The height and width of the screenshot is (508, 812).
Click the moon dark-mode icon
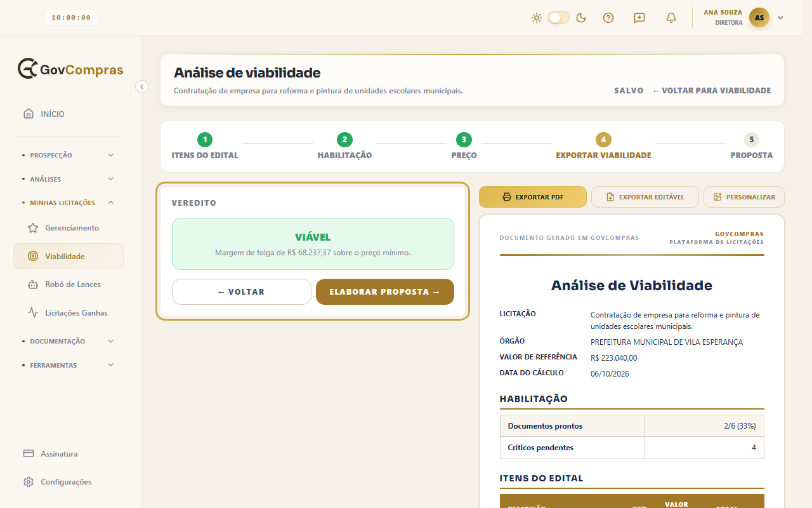pos(581,18)
